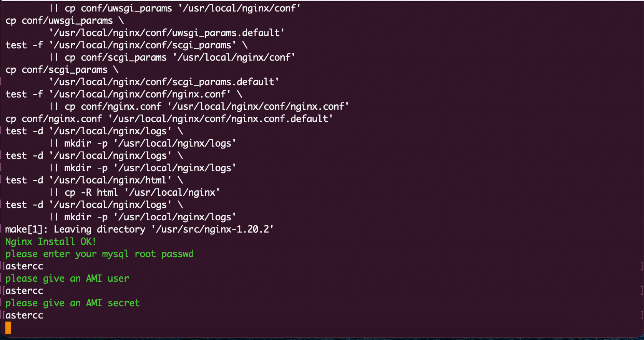Click the "cp conf/scgi_params \" line
644x340 pixels.
[62, 70]
